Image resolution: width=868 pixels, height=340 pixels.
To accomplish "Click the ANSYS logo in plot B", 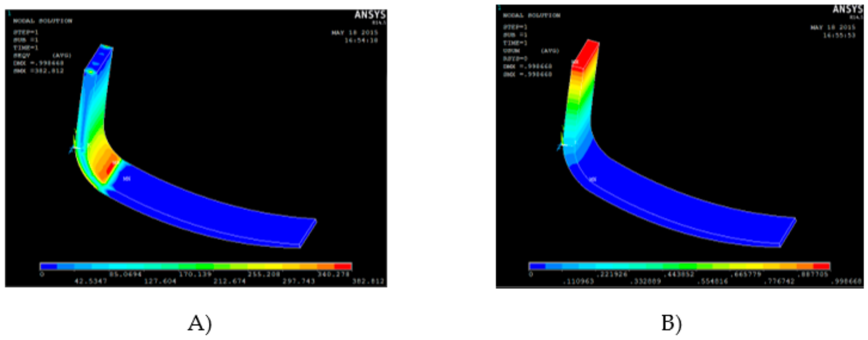I will click(x=847, y=9).
